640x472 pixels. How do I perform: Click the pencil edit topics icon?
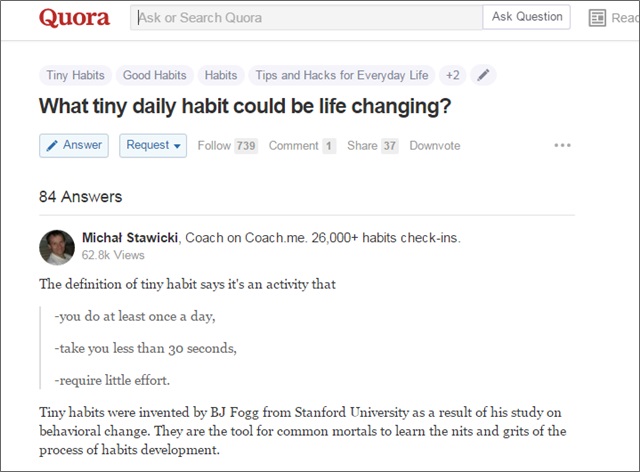(483, 75)
